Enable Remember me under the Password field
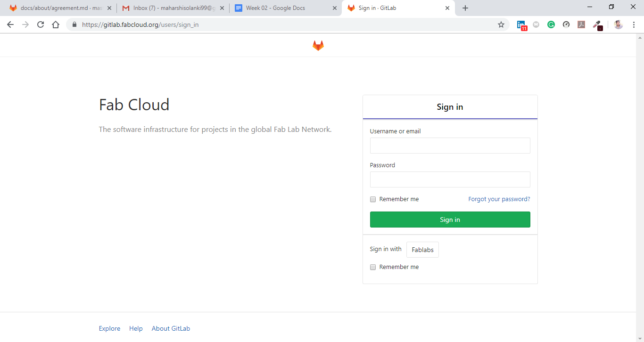The height and width of the screenshot is (342, 644). [373, 199]
